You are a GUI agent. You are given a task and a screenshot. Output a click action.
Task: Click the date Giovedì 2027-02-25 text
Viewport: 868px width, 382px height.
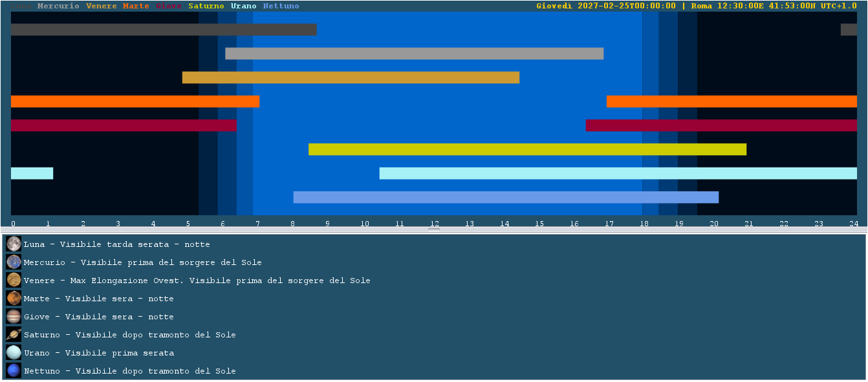606,6
